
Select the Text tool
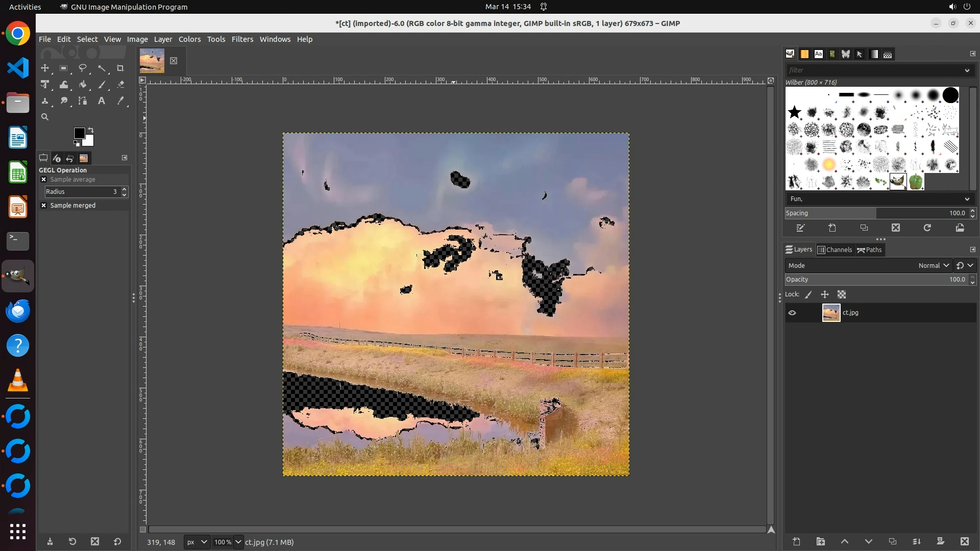(102, 101)
